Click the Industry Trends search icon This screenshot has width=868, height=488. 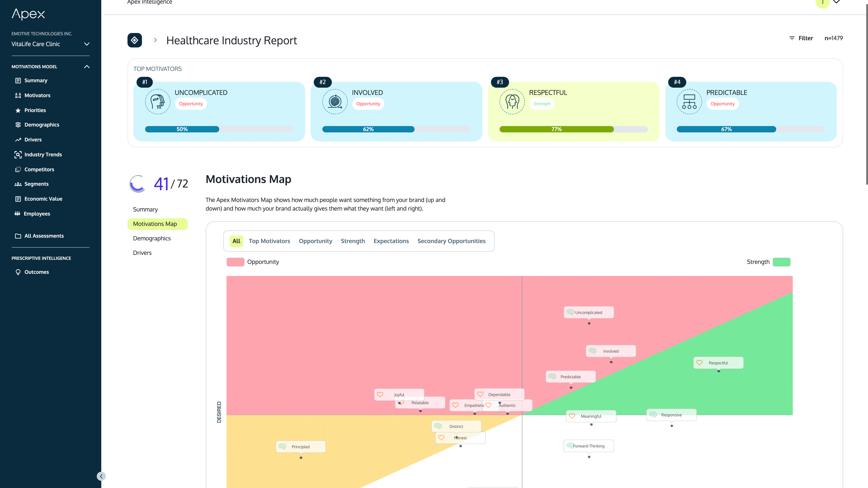pyautogui.click(x=18, y=155)
